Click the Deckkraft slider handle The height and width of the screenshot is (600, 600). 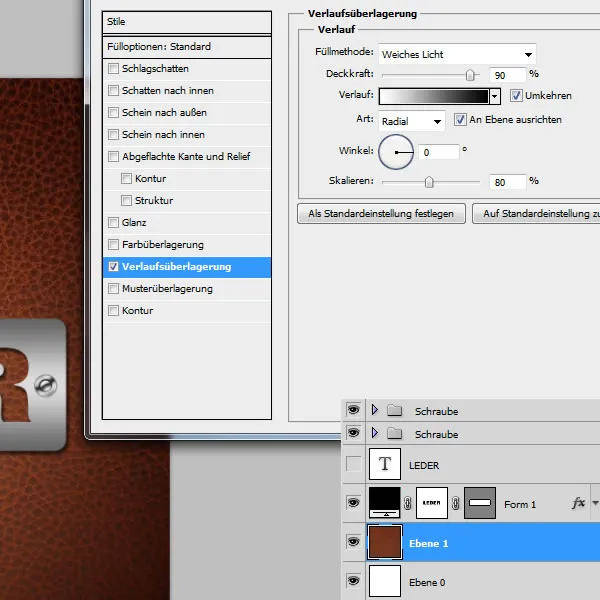[x=470, y=74]
